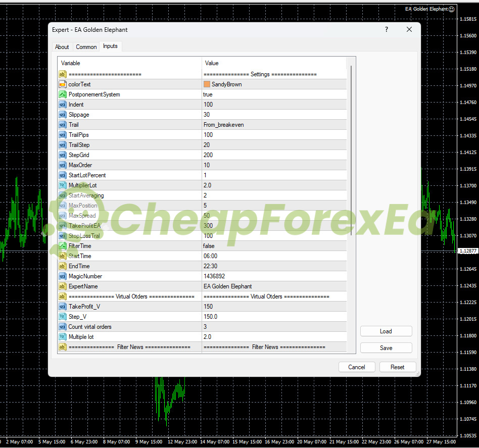The image size is (479, 448).
Task: Click the StartLotPercent integer type icon
Action: click(62, 175)
